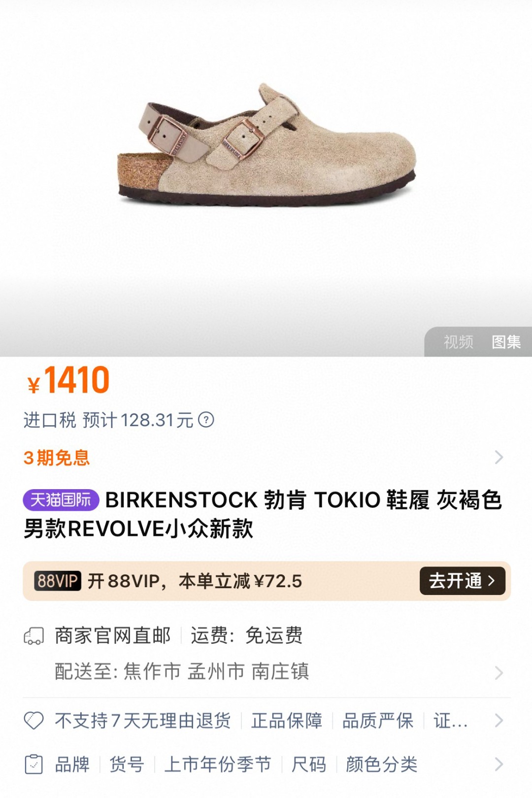Viewport: 532px width, 798px height.
Task: Switch to 图集 tab
Action: [506, 342]
